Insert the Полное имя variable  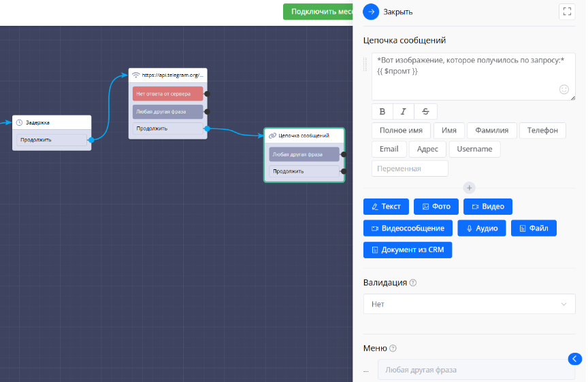[401, 131]
